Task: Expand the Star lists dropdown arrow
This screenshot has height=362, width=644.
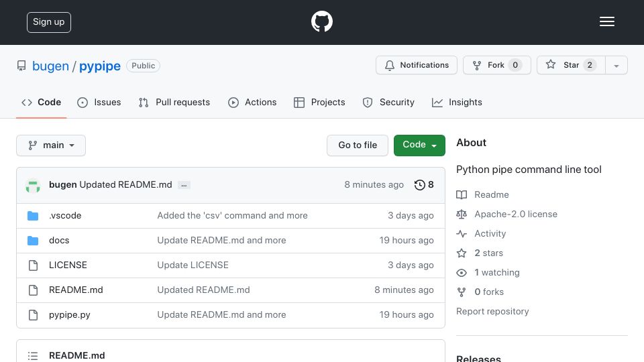Action: click(616, 65)
